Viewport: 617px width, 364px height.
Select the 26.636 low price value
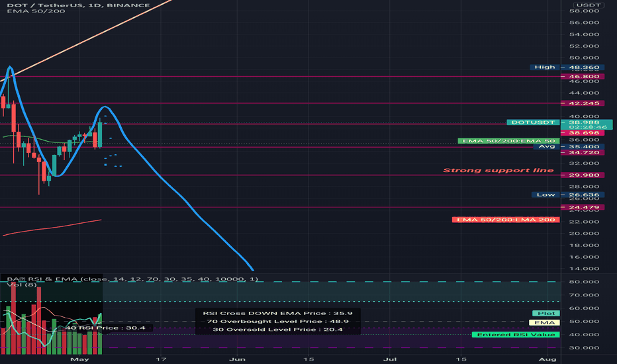pos(584,195)
